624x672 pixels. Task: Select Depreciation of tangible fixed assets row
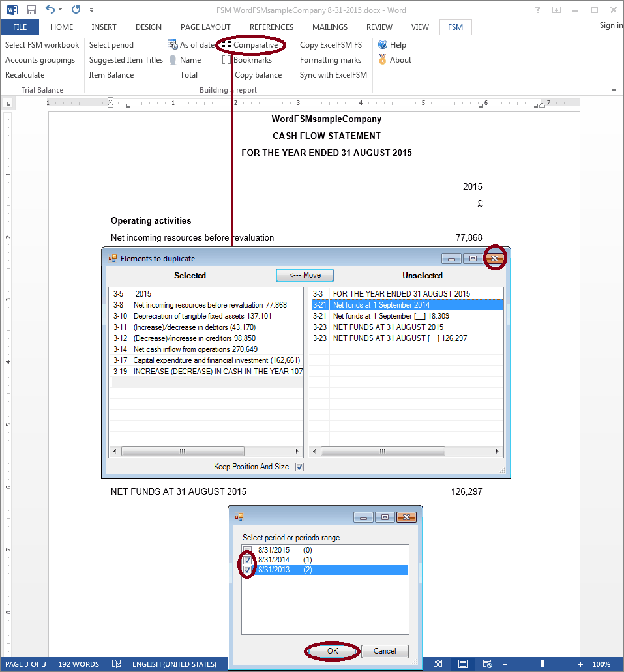[206, 316]
